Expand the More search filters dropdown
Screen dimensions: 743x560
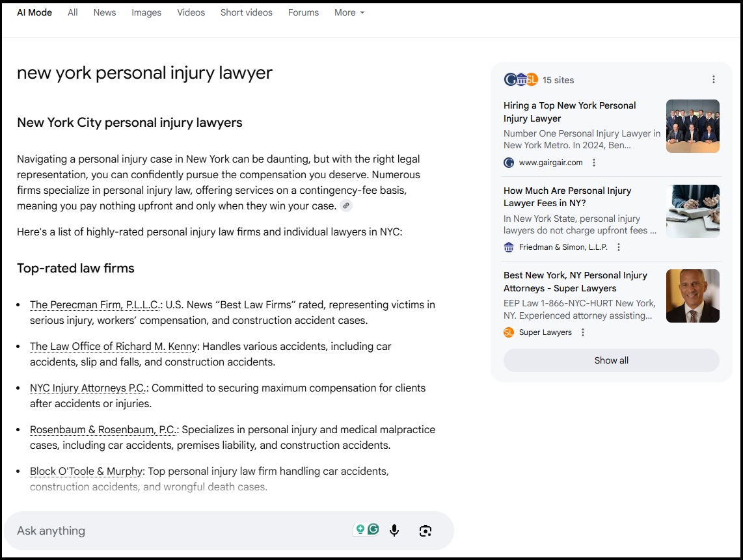(x=349, y=13)
